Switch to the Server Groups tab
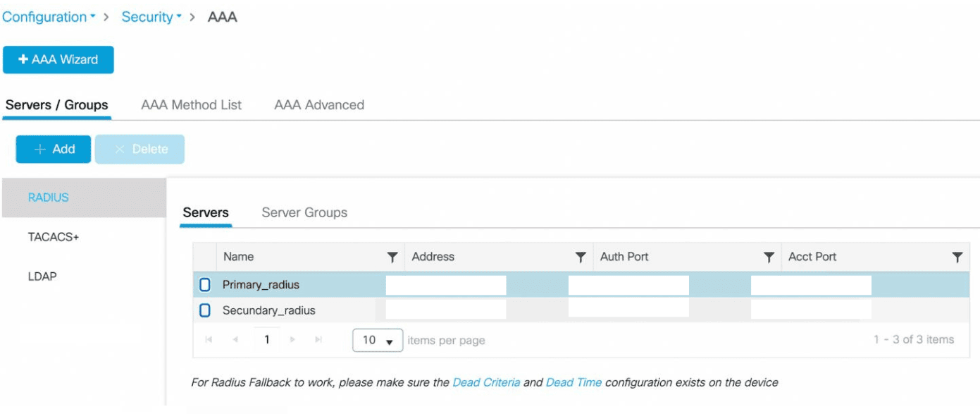Viewport: 980px width, 414px height. 304,212
